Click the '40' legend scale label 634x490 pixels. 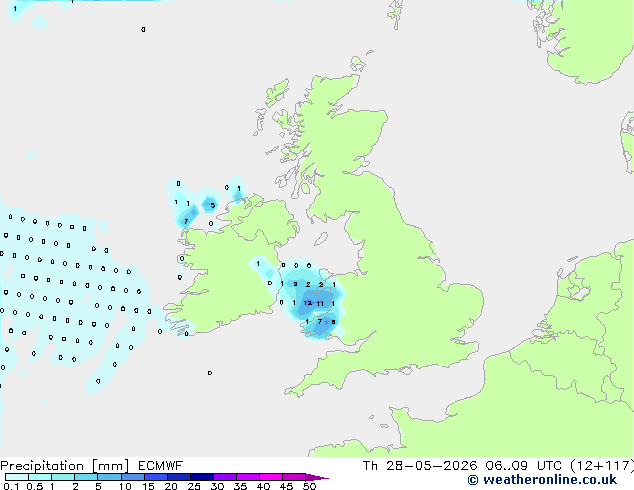coord(263,486)
